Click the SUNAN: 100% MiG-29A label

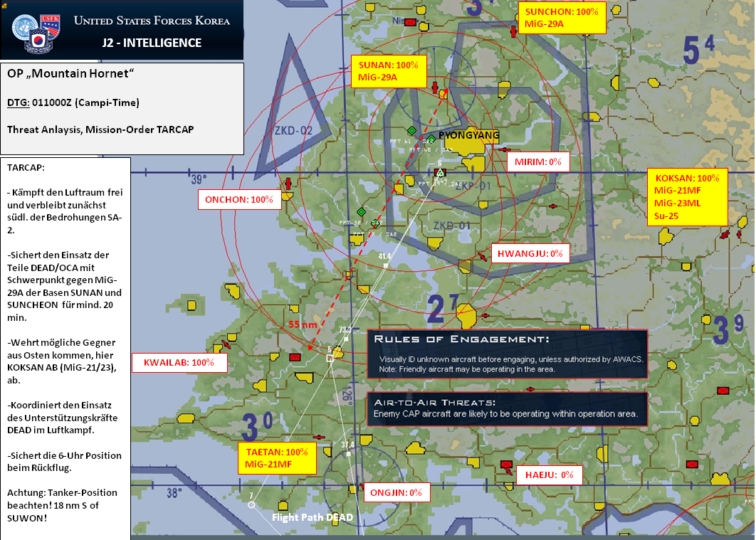coord(389,71)
